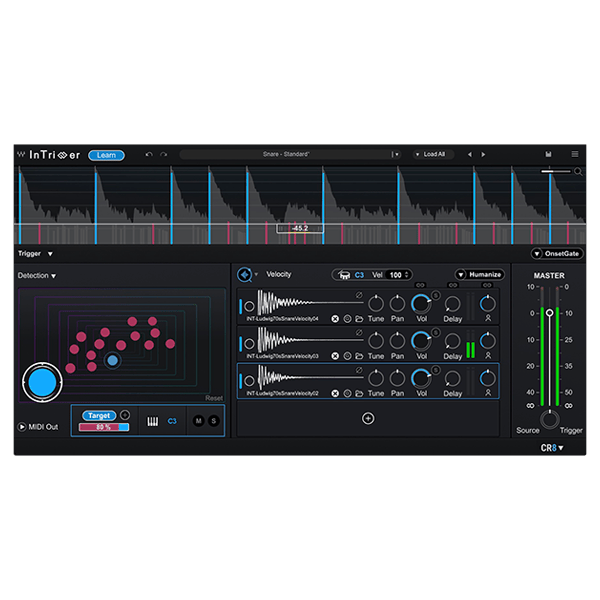Expand the MIDI Out section
Viewport: 600px width, 600px height.
tap(22, 427)
